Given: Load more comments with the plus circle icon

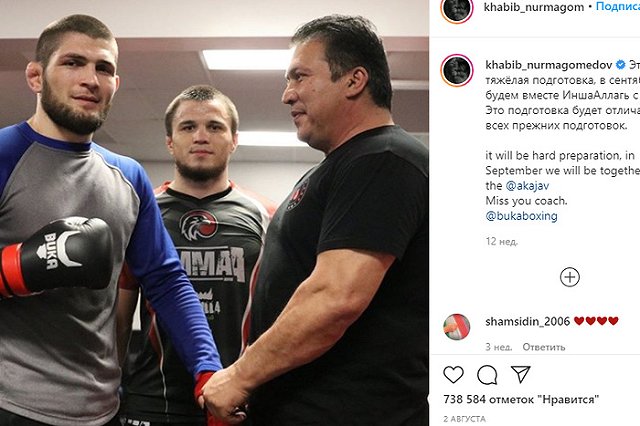Looking at the screenshot, I should pyautogui.click(x=570, y=277).
